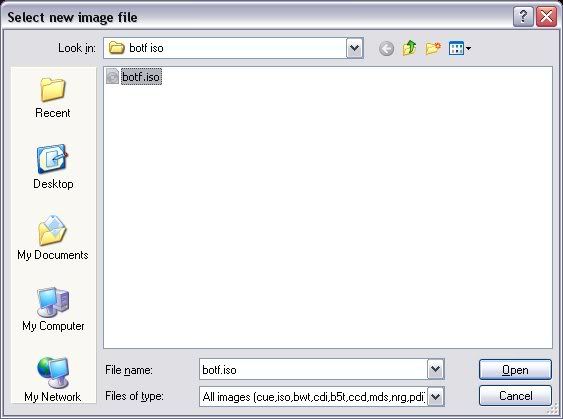Expand the Files of type dropdown

[x=436, y=396]
